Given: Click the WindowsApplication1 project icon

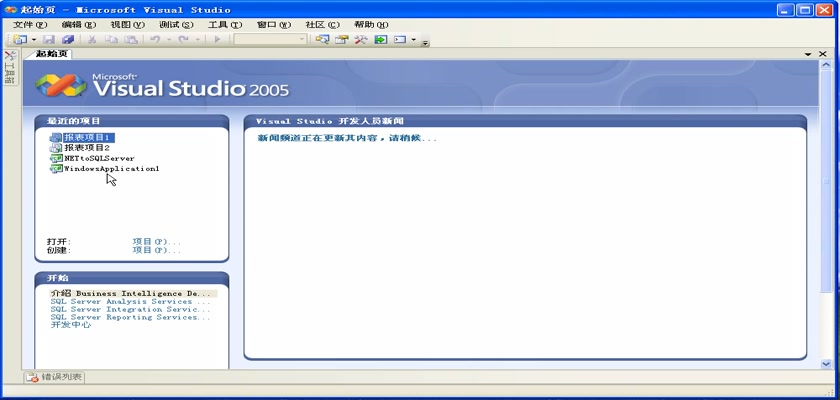Looking at the screenshot, I should point(56,169).
